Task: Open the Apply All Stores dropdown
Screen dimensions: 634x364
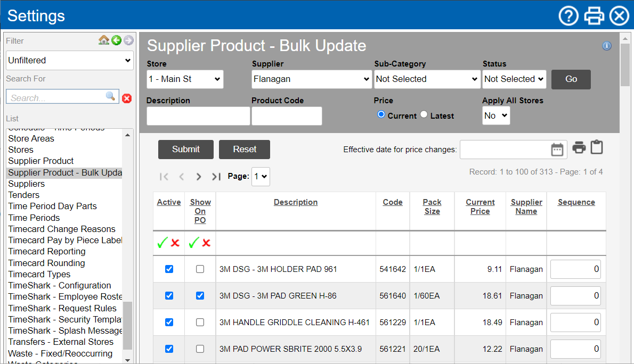Action: (496, 115)
